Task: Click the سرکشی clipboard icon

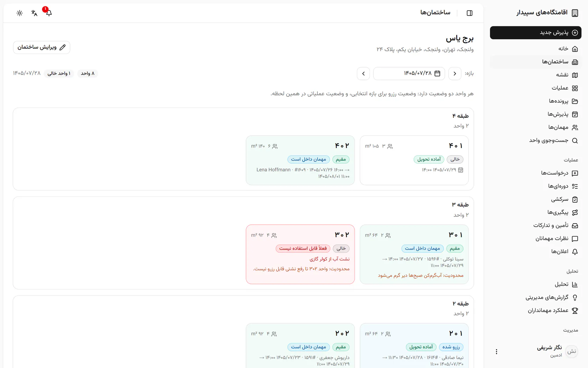Action: pyautogui.click(x=575, y=199)
